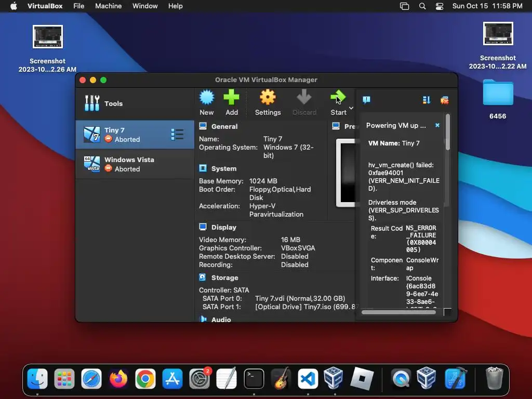Open Spotlight search in the menu bar
This screenshot has width=532, height=399.
[x=422, y=6]
